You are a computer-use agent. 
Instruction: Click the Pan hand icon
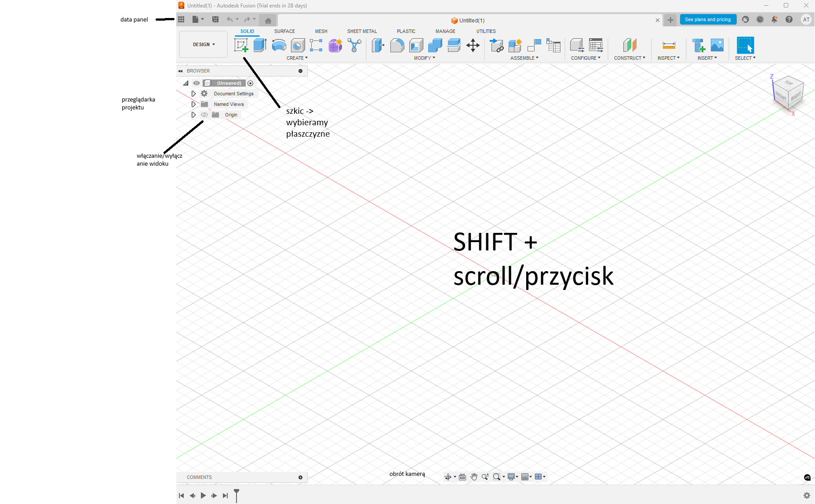pyautogui.click(x=474, y=477)
